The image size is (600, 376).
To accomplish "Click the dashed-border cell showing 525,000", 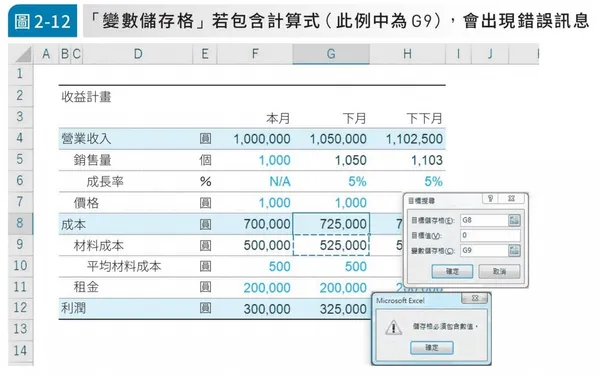I will tap(331, 245).
